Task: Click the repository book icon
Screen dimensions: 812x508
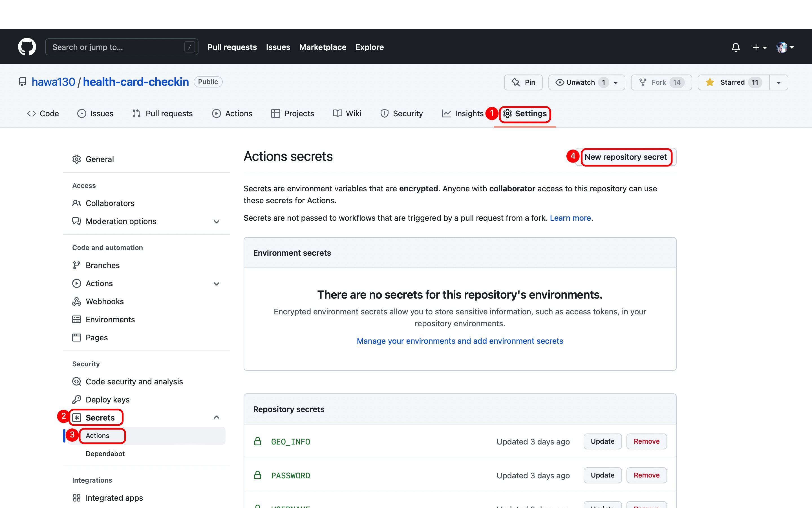Action: point(23,82)
